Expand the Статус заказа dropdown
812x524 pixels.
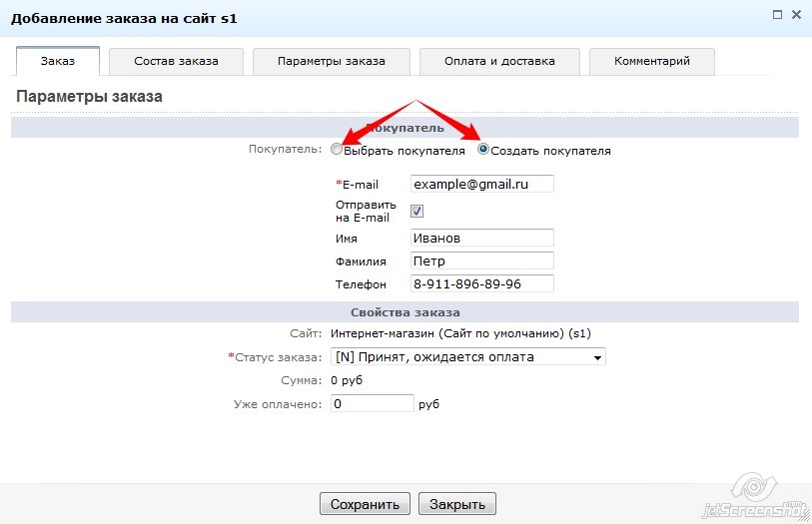pyautogui.click(x=467, y=357)
